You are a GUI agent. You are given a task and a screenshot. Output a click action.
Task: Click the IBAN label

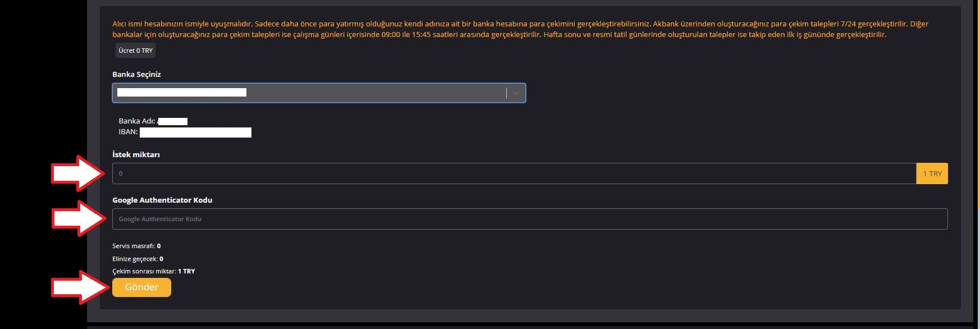click(128, 132)
